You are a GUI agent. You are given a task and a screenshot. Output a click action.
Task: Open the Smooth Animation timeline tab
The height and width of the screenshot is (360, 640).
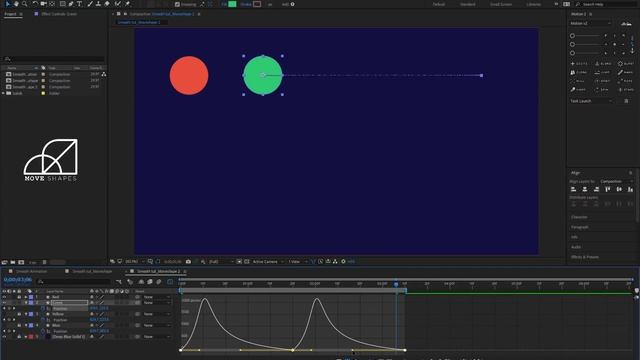[31, 271]
